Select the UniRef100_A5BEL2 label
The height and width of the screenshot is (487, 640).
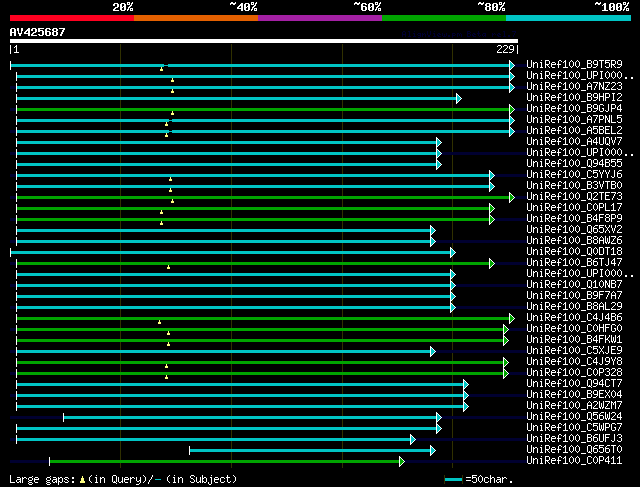[574, 130]
